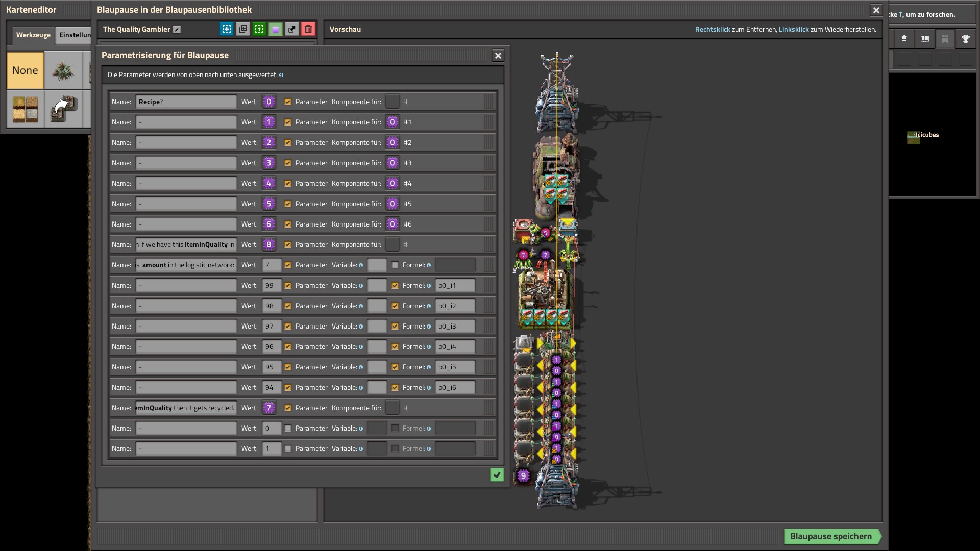This screenshot has height=551, width=980.
Task: Click the p0_i6 formula input field
Action: tap(455, 387)
